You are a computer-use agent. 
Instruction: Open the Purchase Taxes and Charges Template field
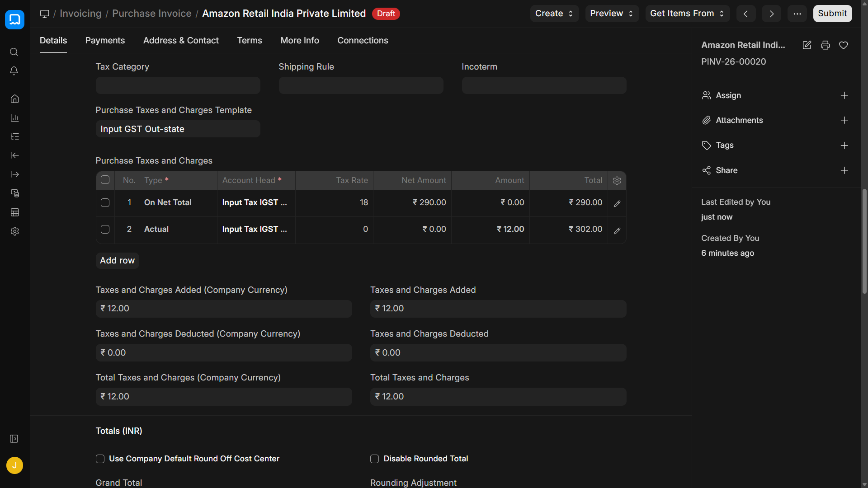tap(178, 129)
